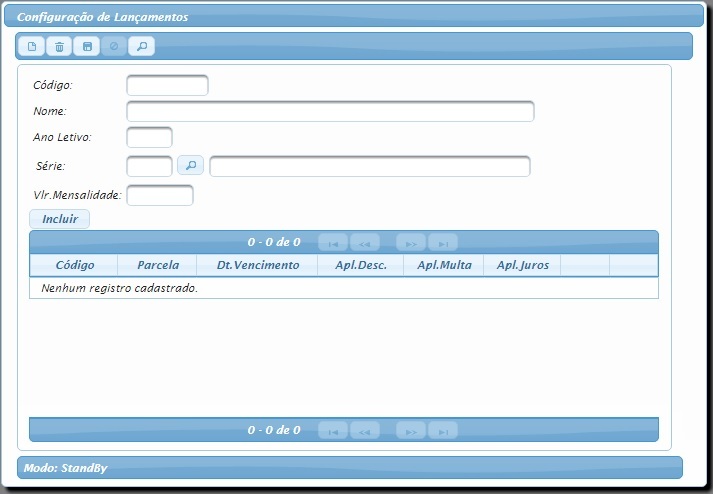This screenshot has height=494, width=713.
Task: Click the 'Série:' label
Action: (x=50, y=166)
